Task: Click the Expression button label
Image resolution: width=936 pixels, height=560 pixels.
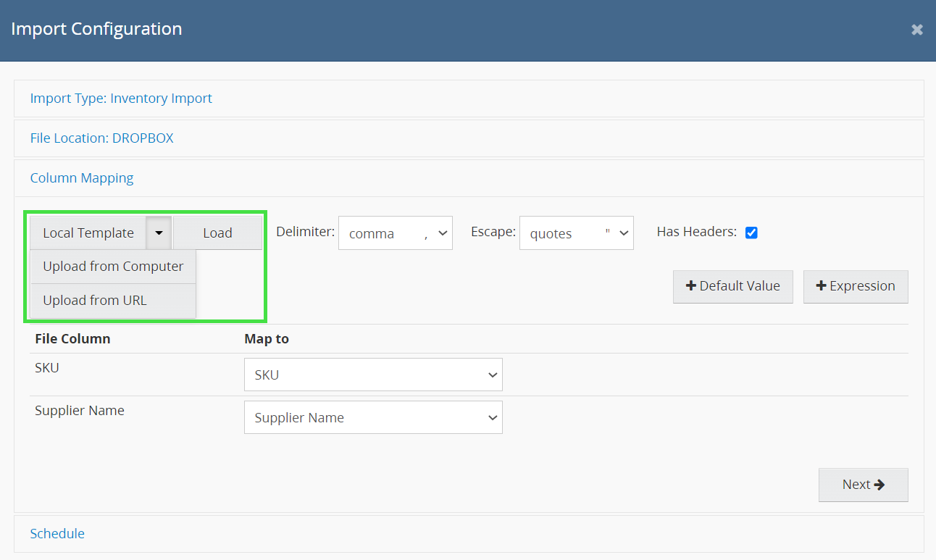Action: (862, 286)
